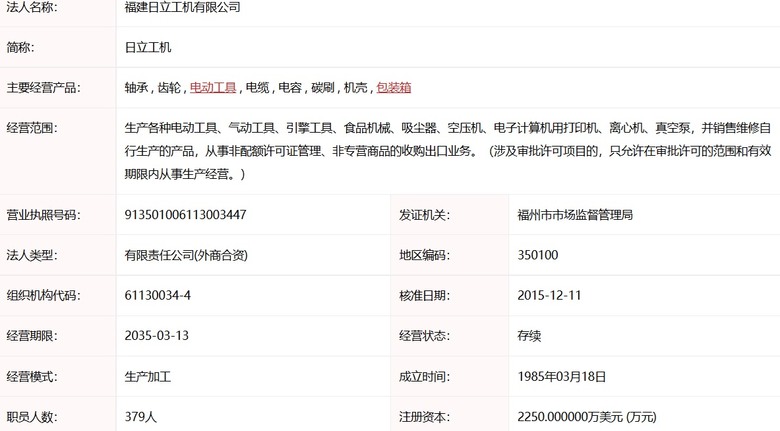Click the operating term date 2035-03-13
780x431 pixels.
[157, 336]
